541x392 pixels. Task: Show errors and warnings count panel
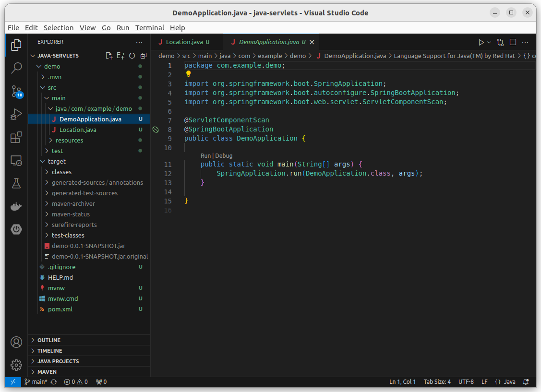[76, 381]
